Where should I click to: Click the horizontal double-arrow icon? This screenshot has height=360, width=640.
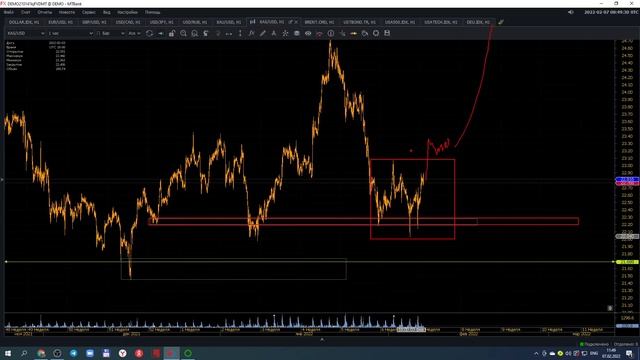pos(229,33)
